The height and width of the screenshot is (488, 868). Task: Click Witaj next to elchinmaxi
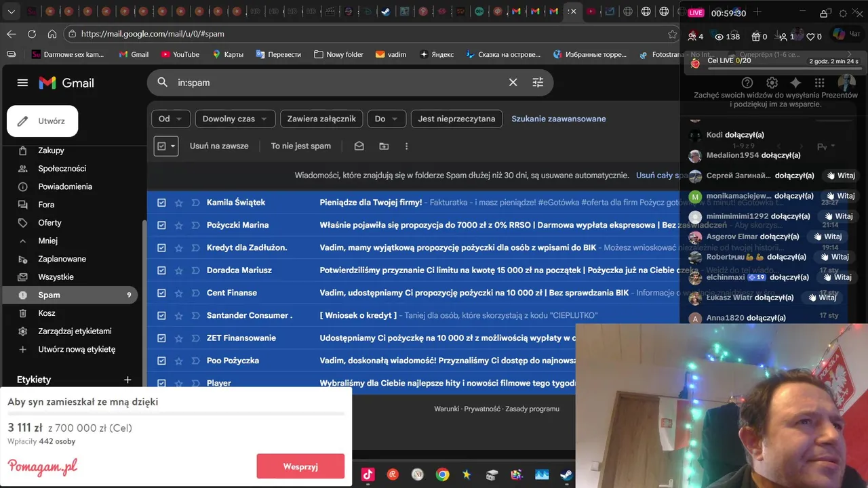point(837,277)
